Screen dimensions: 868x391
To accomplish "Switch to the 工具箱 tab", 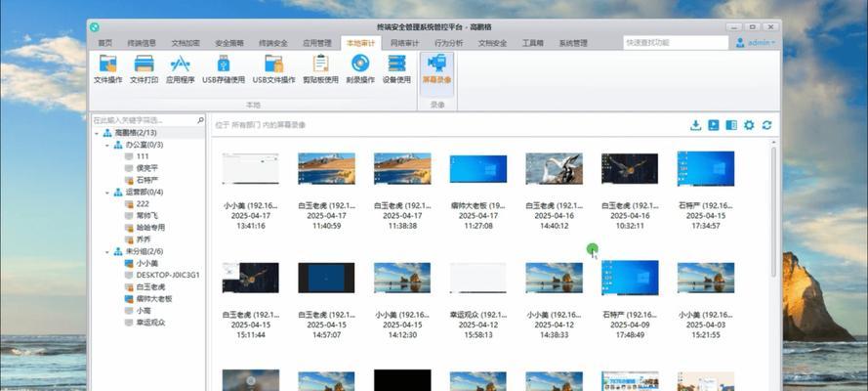I will (x=532, y=43).
